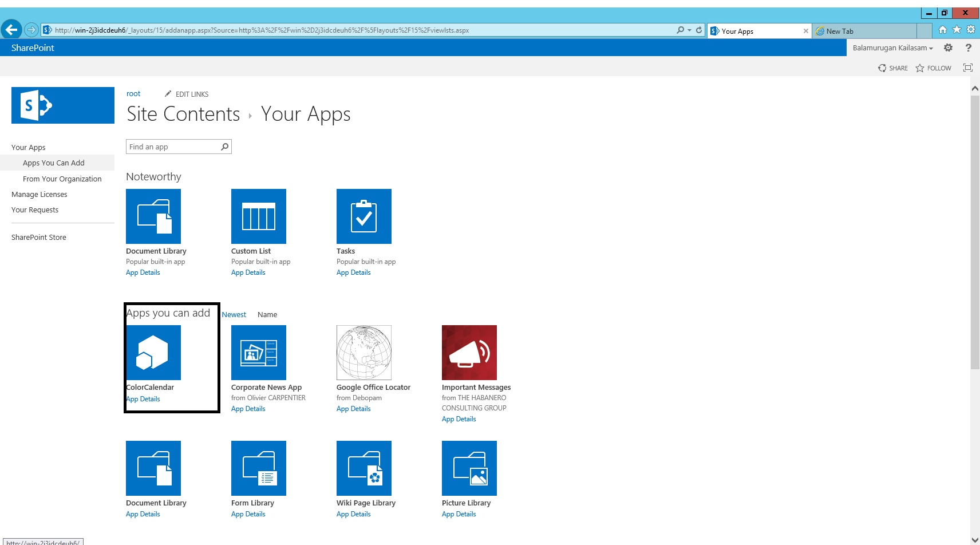Viewport: 980px width, 545px height.
Task: Expand the address bar search dropdown arrow
Action: [x=689, y=30]
